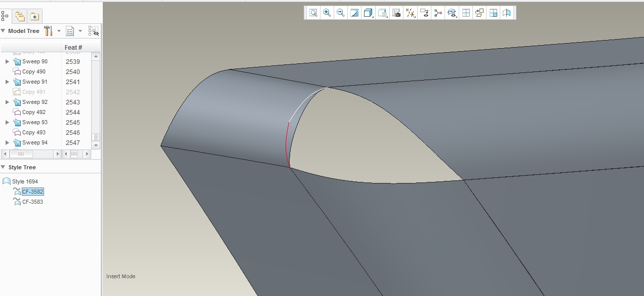Image resolution: width=644 pixels, height=296 pixels.
Task: Click the vertical scrollbar thumb in Model Tree
Action: pyautogui.click(x=96, y=137)
